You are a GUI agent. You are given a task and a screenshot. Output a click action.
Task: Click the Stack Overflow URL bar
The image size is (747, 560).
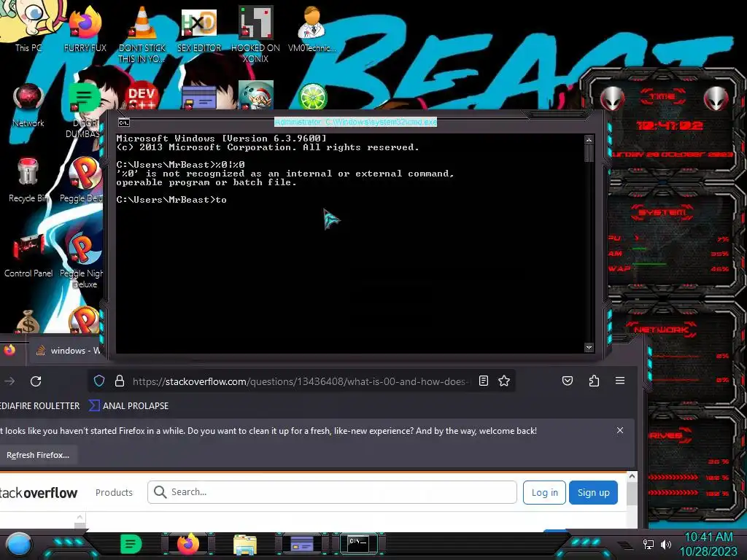click(x=300, y=381)
